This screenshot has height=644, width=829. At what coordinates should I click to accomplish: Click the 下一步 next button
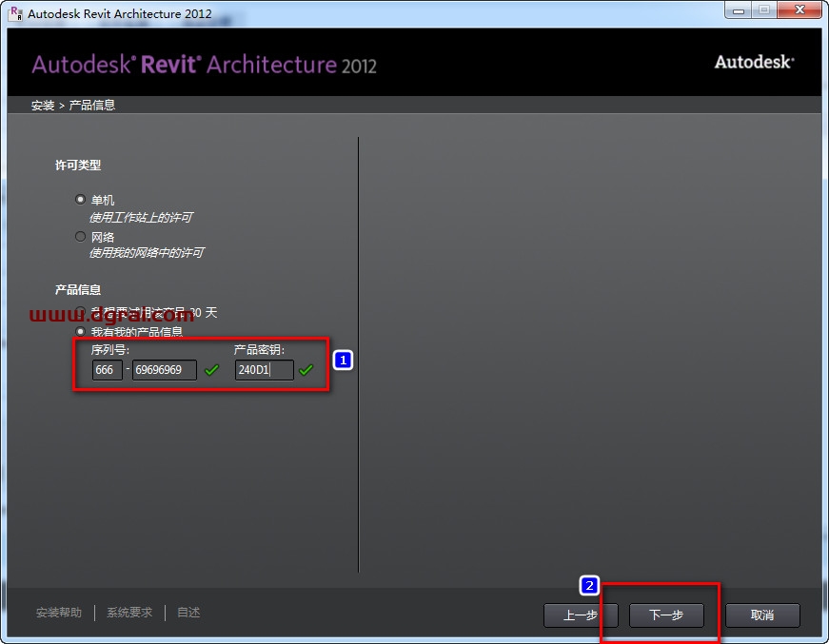[x=666, y=615]
